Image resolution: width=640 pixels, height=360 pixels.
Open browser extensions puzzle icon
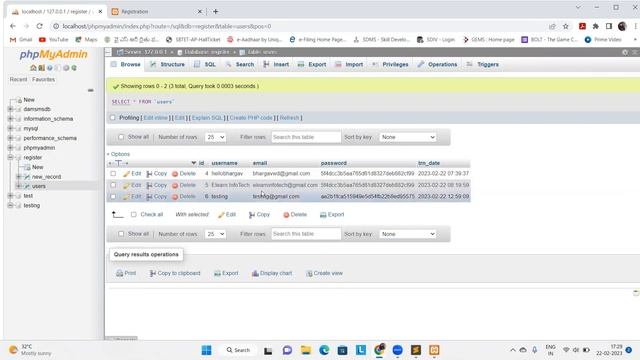click(x=596, y=26)
